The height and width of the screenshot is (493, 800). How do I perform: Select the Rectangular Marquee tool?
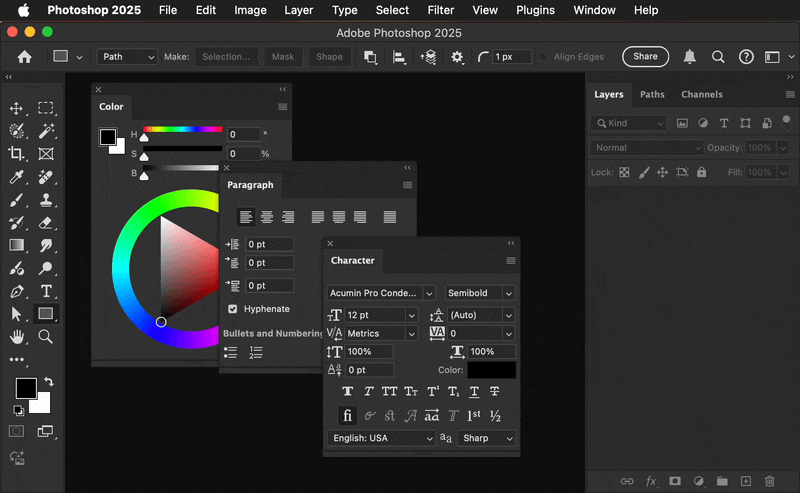click(x=45, y=108)
